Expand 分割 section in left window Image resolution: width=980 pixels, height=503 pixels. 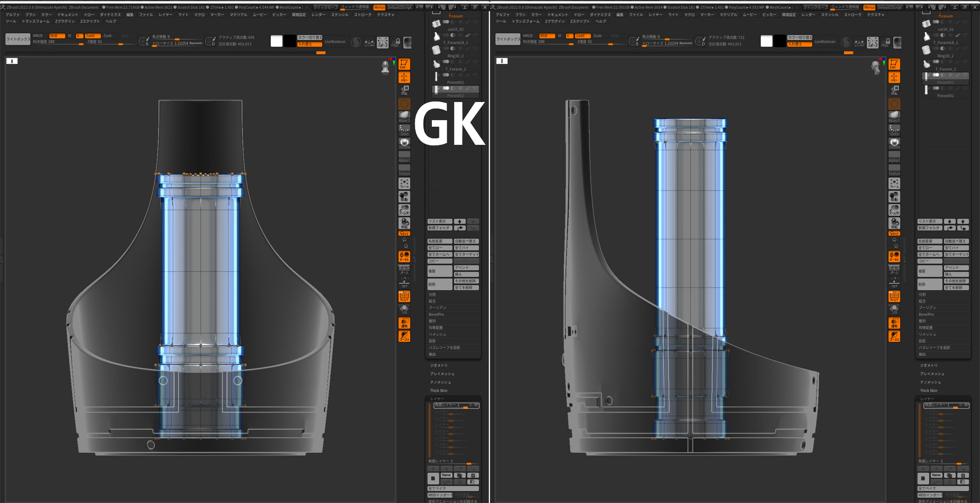[432, 295]
